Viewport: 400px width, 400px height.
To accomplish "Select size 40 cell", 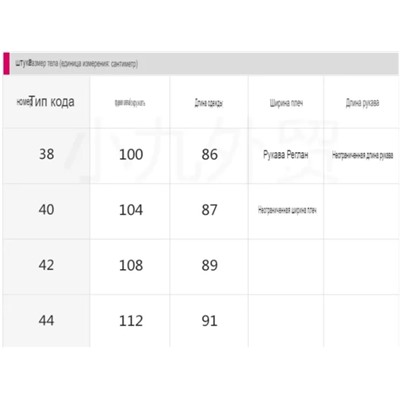I will click(46, 210).
